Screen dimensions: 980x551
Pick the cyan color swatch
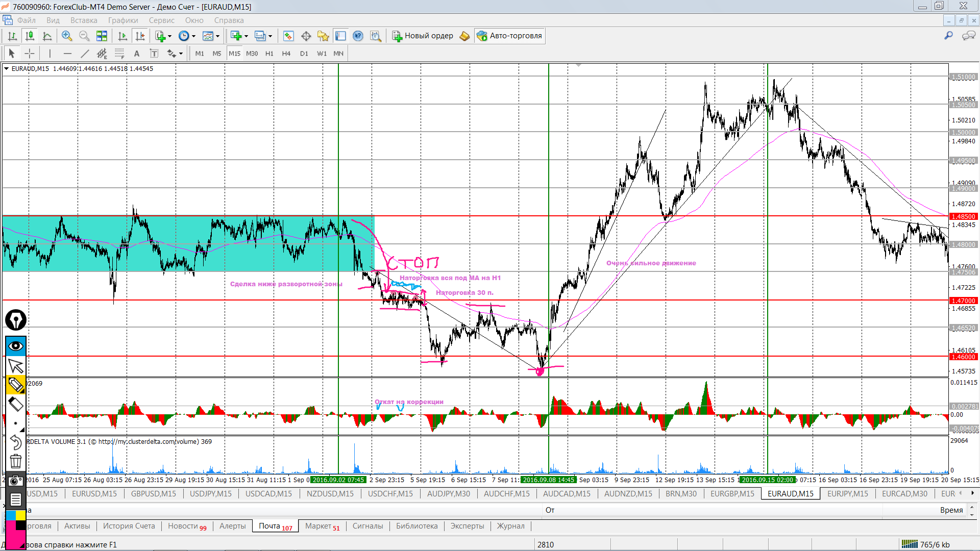tap(11, 515)
